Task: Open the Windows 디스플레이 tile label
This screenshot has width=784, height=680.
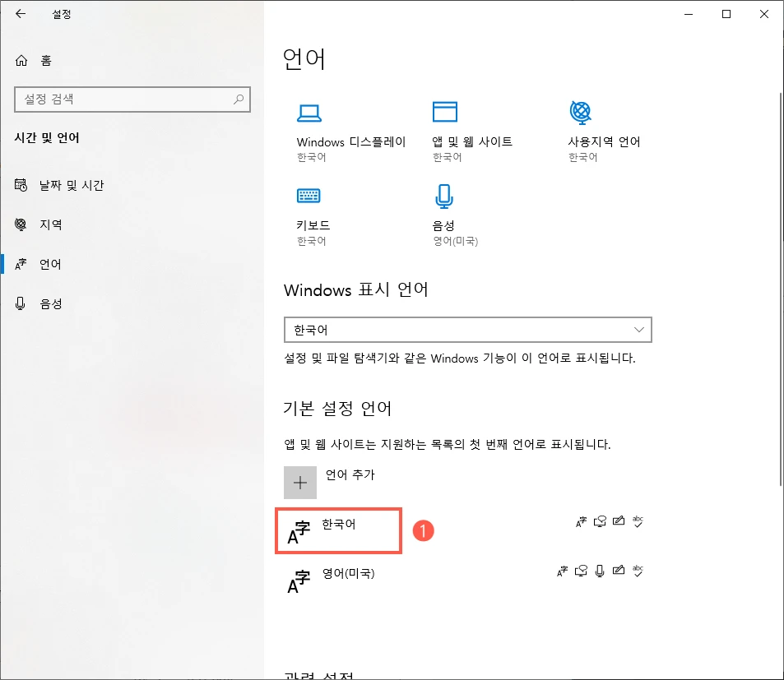Action: pos(351,142)
